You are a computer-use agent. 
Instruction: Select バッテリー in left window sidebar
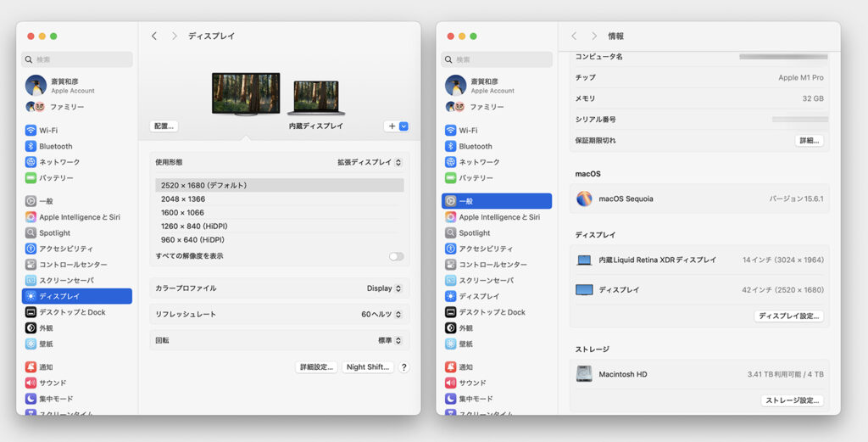tap(77, 178)
